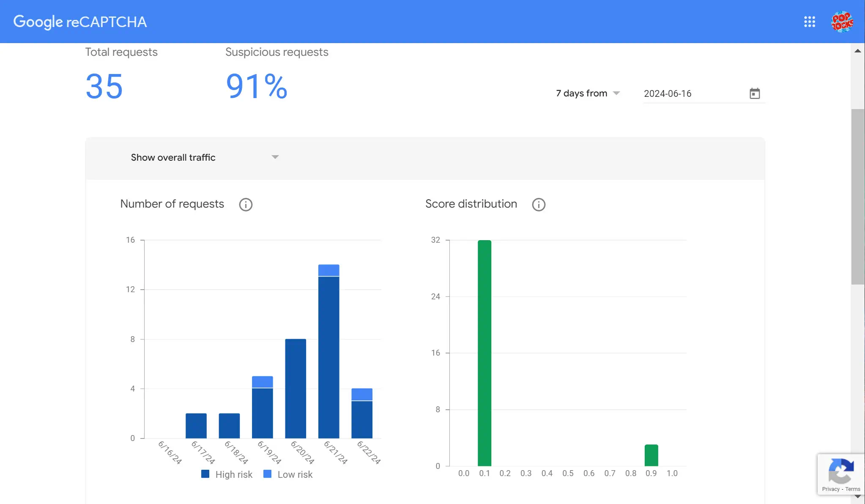The height and width of the screenshot is (504, 865).
Task: Open the Google apps grid icon
Action: [x=809, y=22]
